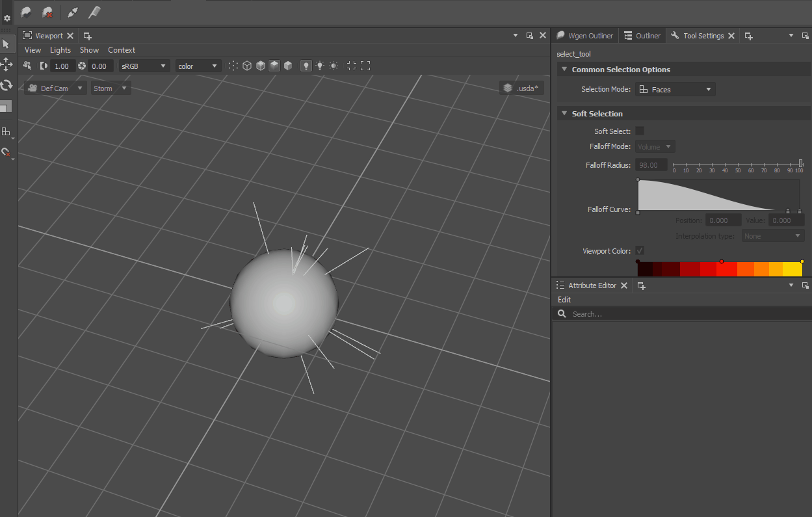This screenshot has height=517, width=812.
Task: Collapse the Soft Selection section
Action: coord(564,113)
